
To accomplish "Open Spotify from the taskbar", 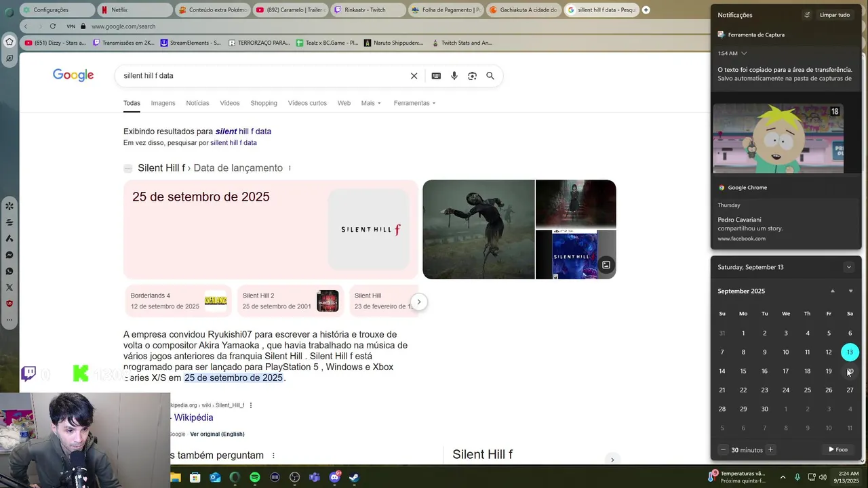I will coord(255,477).
